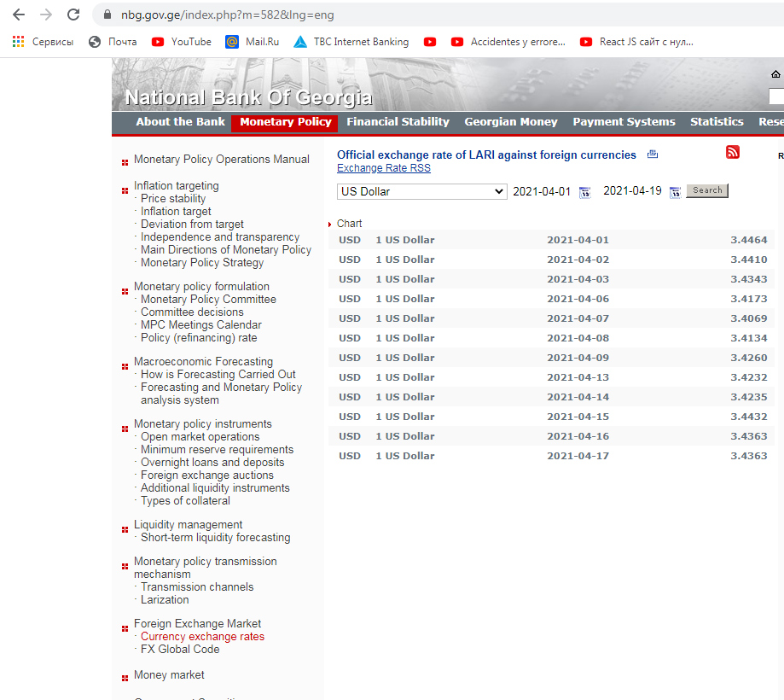Open the Mail.Ru bookmark
The height and width of the screenshot is (700, 784).
point(253,42)
